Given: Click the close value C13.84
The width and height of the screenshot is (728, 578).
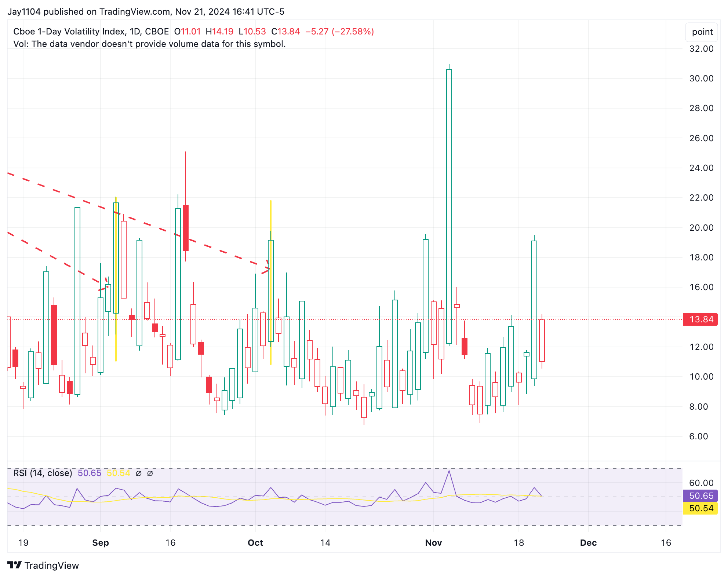Looking at the screenshot, I should click(x=285, y=32).
